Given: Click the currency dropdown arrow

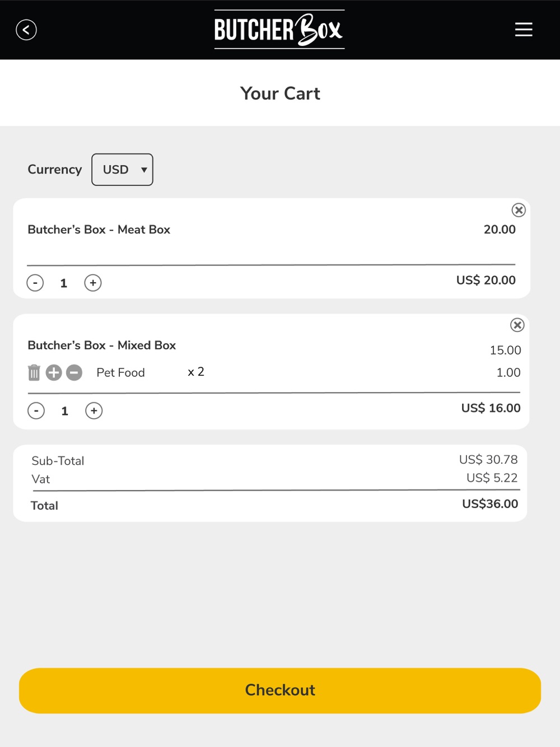Looking at the screenshot, I should click(144, 170).
